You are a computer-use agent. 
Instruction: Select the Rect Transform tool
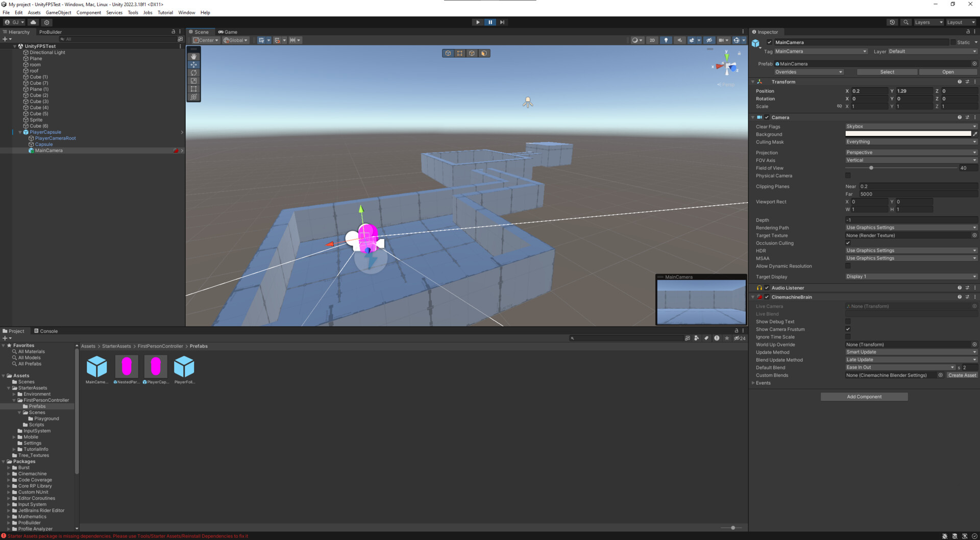click(x=193, y=89)
